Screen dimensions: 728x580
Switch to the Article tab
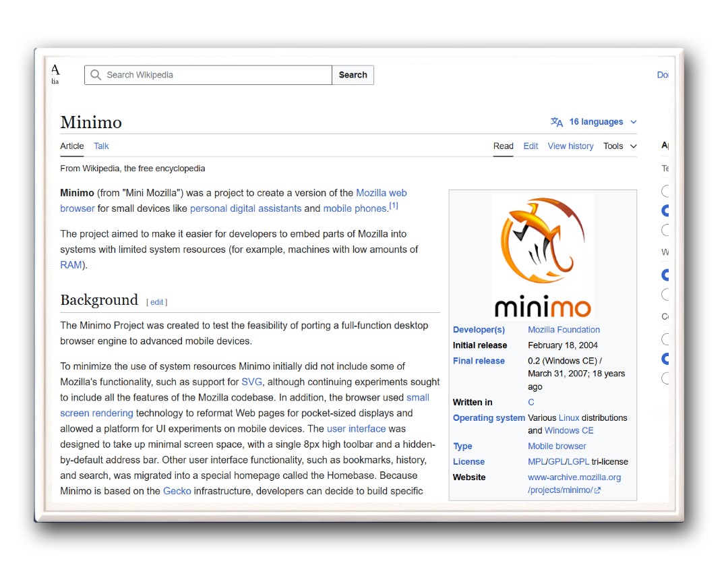tap(72, 146)
